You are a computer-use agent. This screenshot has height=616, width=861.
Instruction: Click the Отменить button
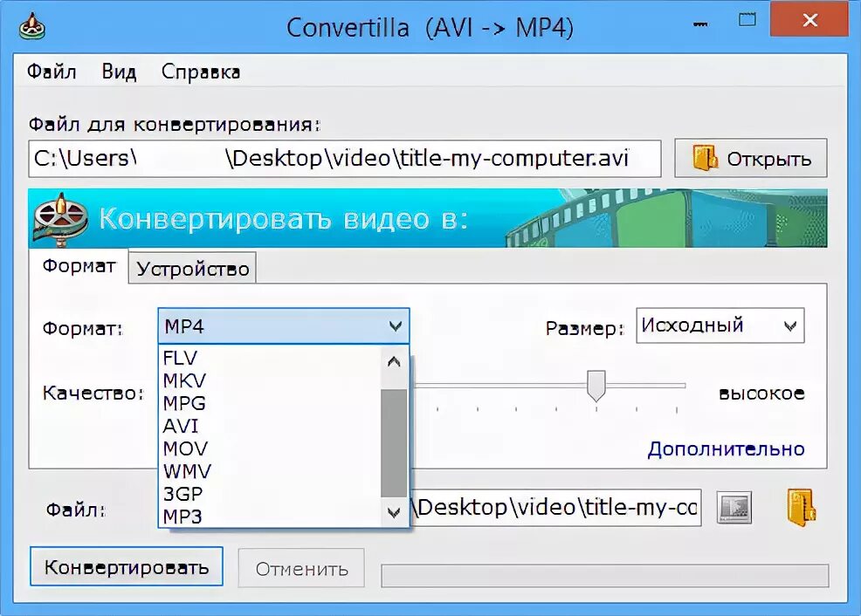pyautogui.click(x=301, y=568)
